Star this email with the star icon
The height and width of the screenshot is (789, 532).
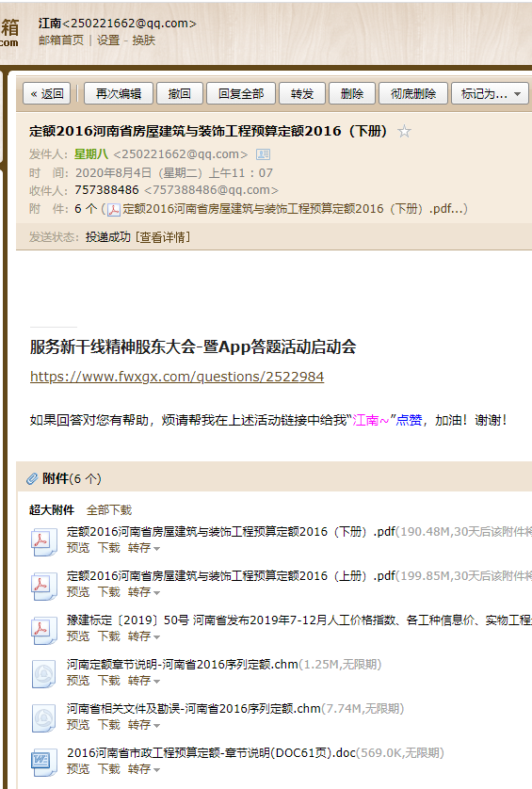[x=404, y=131]
